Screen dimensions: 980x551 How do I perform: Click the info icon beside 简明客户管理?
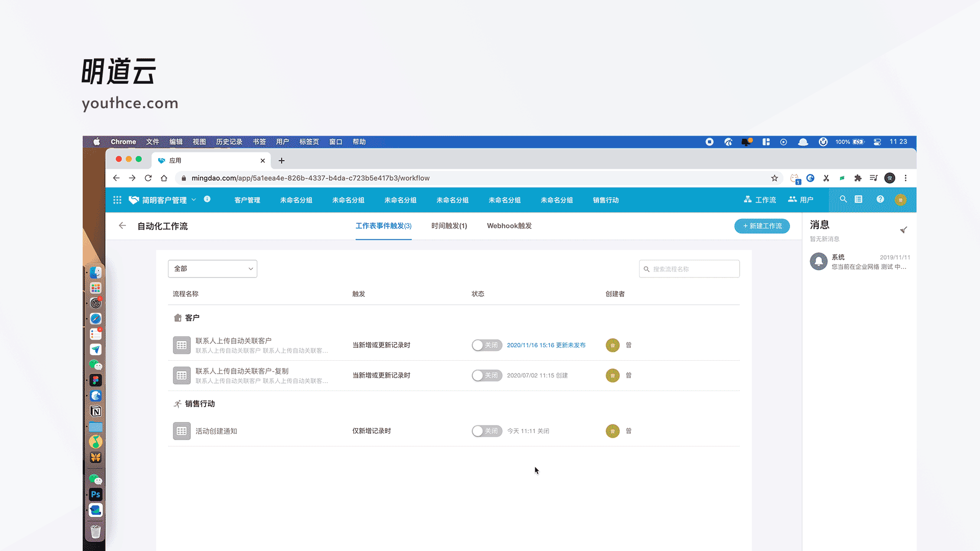207,199
